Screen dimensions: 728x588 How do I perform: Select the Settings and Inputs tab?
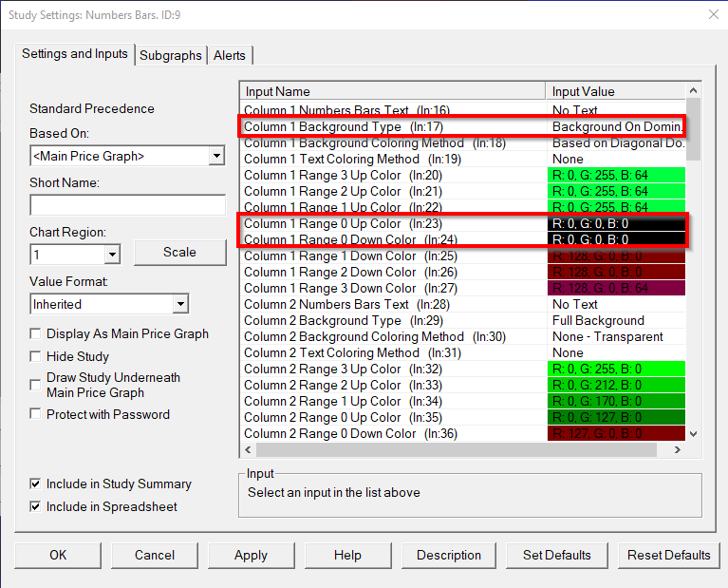click(x=75, y=54)
